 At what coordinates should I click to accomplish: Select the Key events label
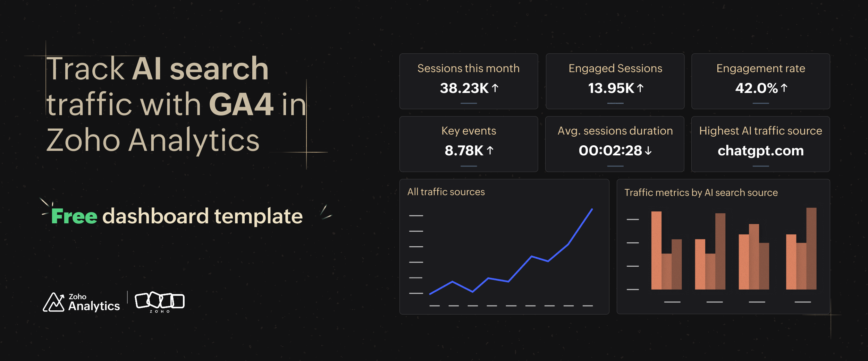click(x=469, y=131)
